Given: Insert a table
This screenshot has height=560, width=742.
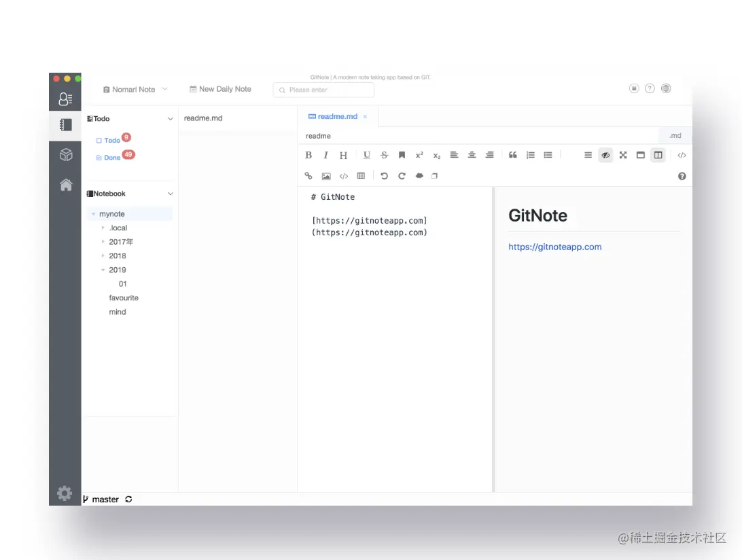Looking at the screenshot, I should [x=361, y=176].
